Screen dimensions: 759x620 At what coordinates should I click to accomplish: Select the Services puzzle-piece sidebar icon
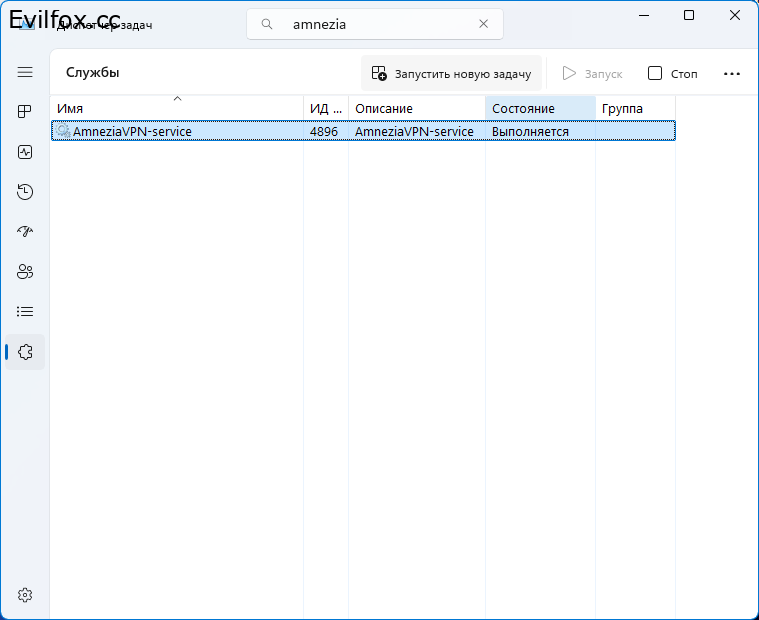pyautogui.click(x=25, y=352)
